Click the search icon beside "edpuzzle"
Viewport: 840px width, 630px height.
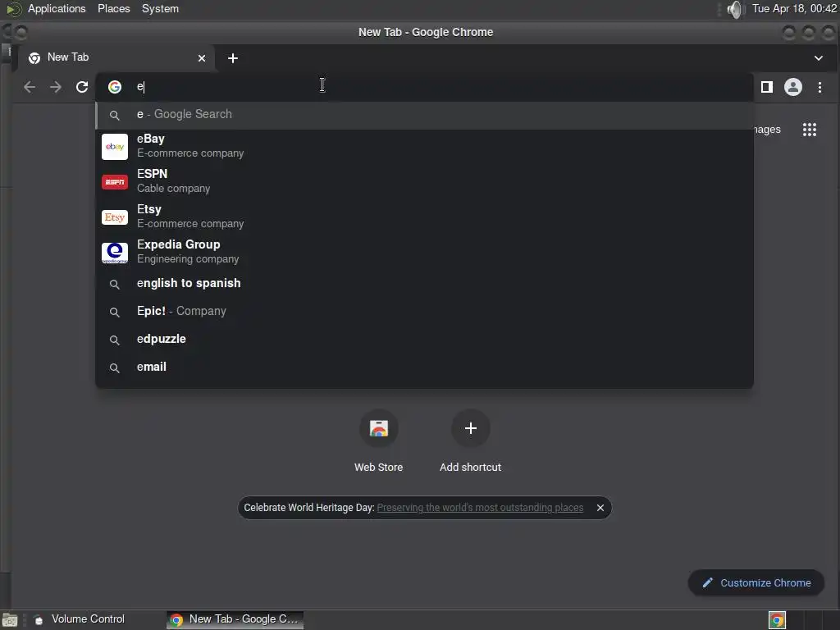(115, 340)
